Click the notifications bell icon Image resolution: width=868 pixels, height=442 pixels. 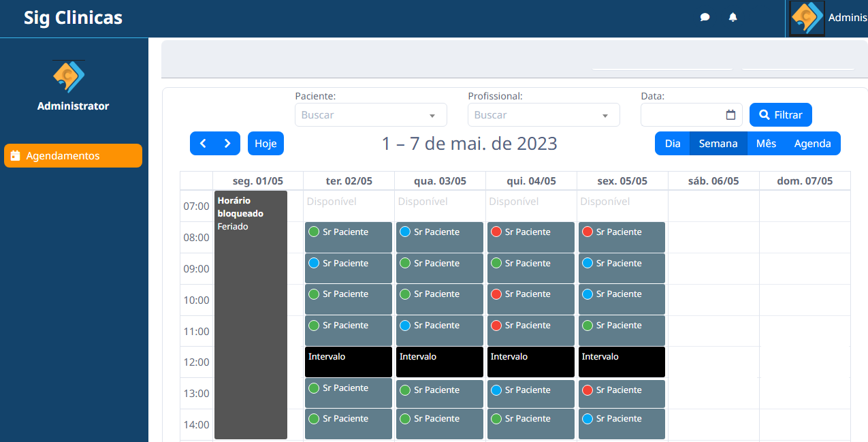pos(733,18)
